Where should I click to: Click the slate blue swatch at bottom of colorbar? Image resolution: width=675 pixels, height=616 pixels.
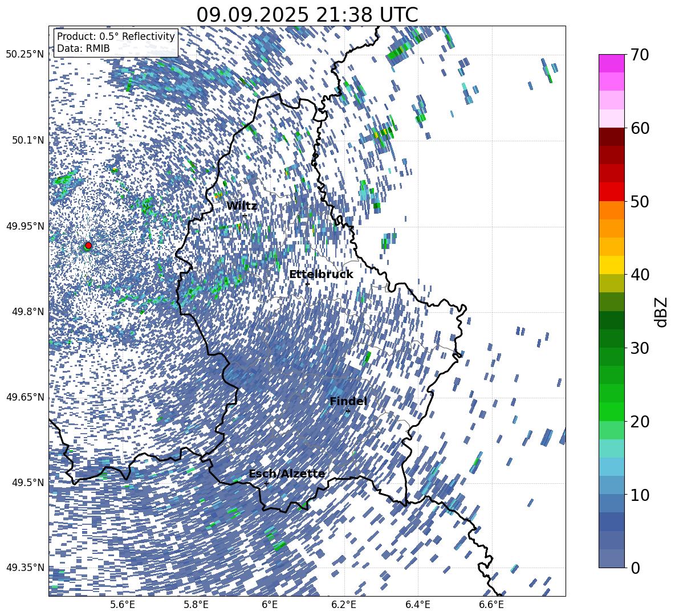coord(611,558)
